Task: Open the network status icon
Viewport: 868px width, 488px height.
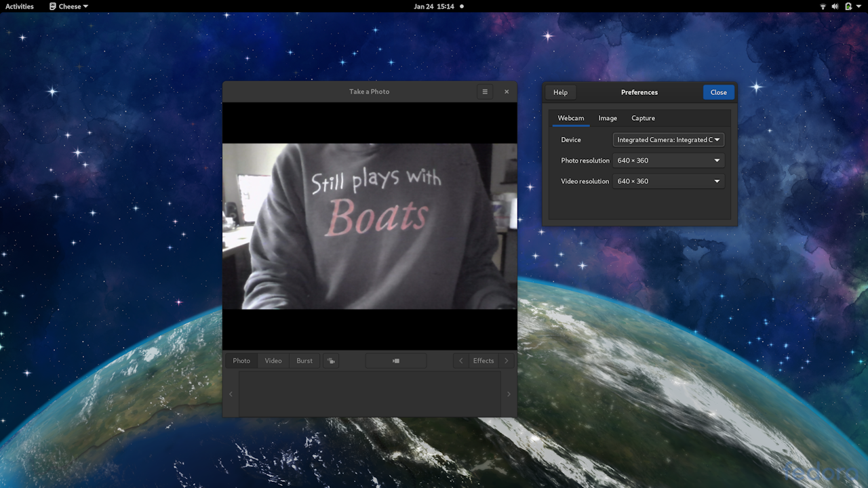Action: [x=823, y=6]
